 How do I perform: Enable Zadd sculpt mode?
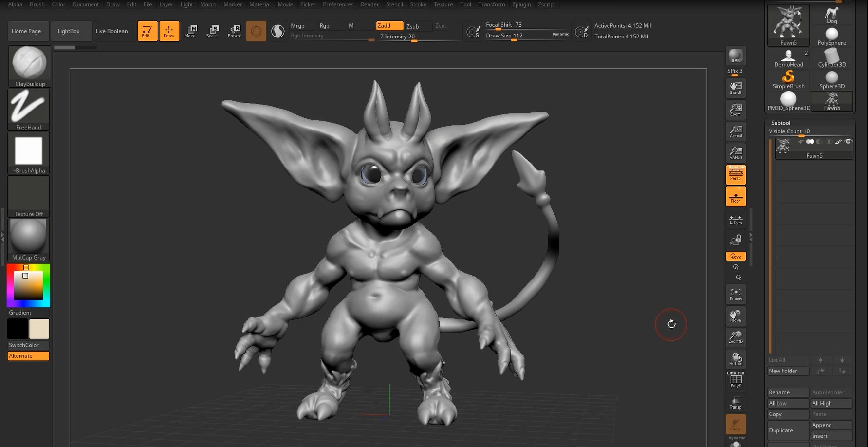pos(389,26)
